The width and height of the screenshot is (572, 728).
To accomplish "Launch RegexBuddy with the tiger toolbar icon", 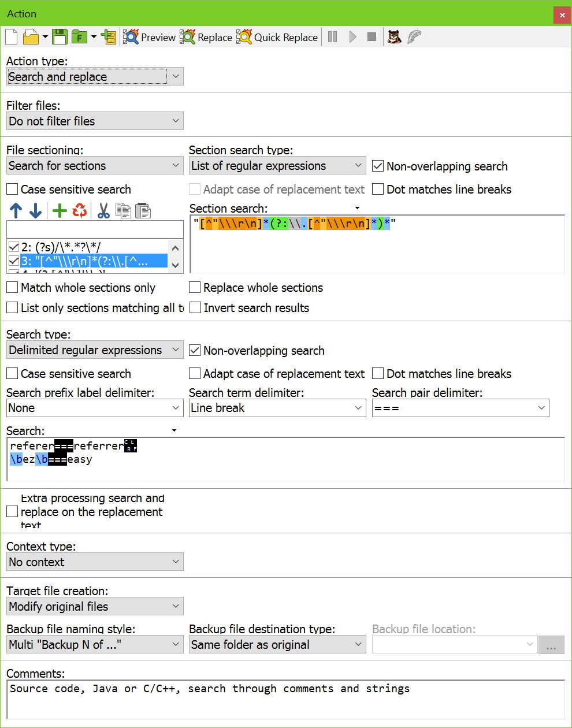I will click(395, 36).
